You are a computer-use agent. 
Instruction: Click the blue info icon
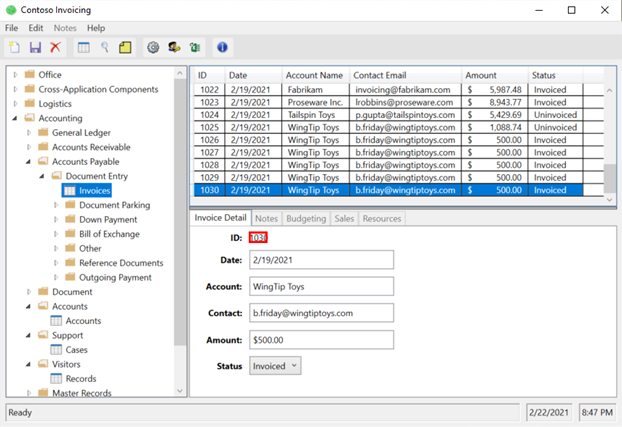[222, 47]
